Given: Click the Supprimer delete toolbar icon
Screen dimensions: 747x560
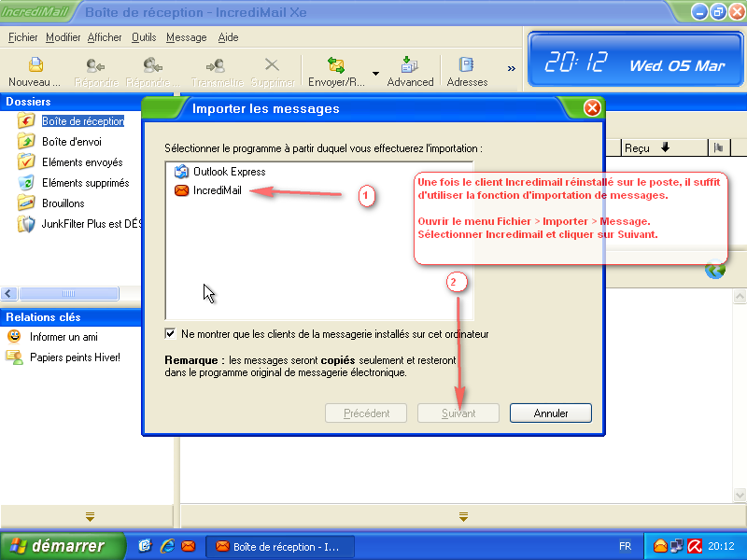Looking at the screenshot, I should coord(272,64).
